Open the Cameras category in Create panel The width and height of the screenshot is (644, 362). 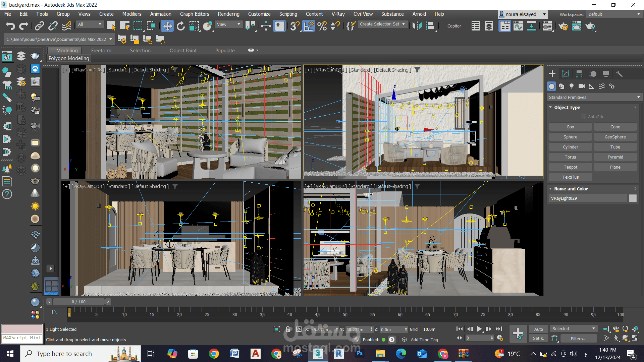(x=582, y=86)
